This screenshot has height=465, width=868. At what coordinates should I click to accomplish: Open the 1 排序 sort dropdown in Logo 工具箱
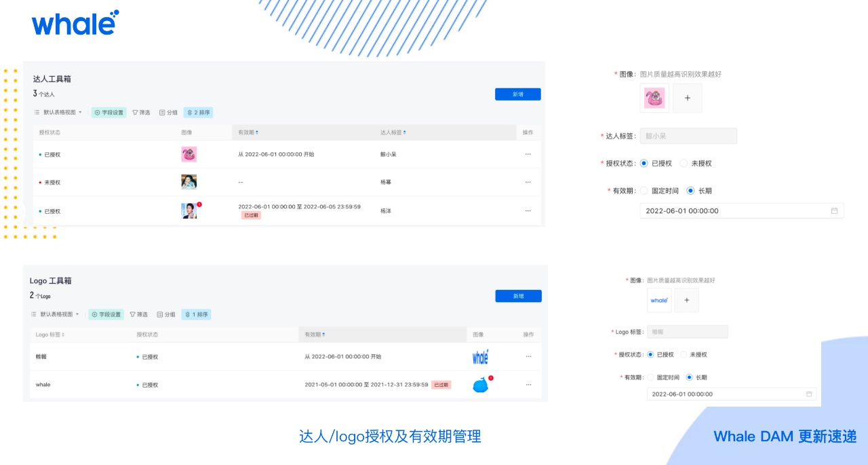(x=197, y=314)
